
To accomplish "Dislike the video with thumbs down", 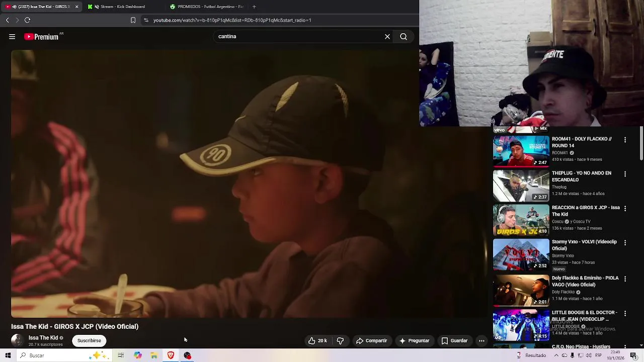I will pos(340,341).
